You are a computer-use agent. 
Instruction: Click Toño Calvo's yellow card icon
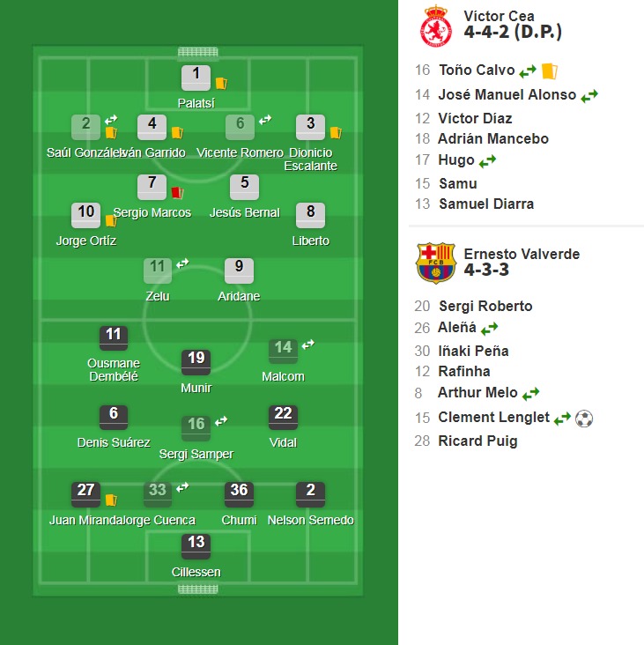coord(550,70)
